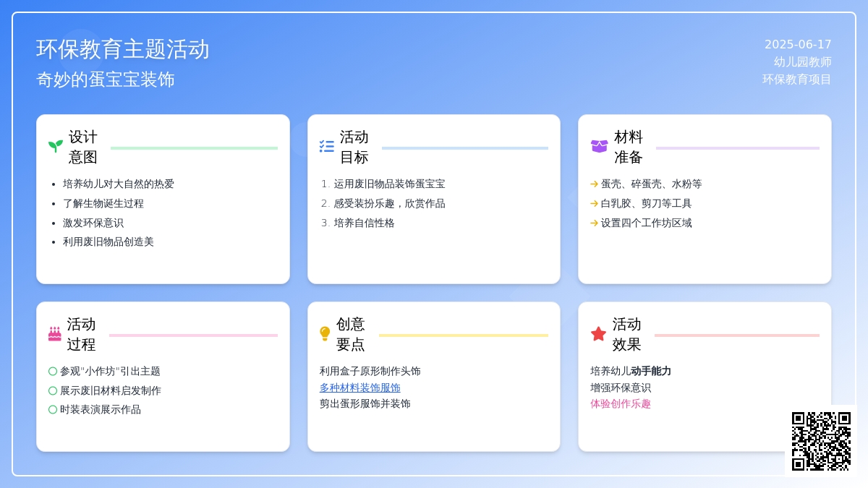Screen dimensions: 868x488
Task: Click the text 设置四个工作坊区域
Action: coord(647,223)
